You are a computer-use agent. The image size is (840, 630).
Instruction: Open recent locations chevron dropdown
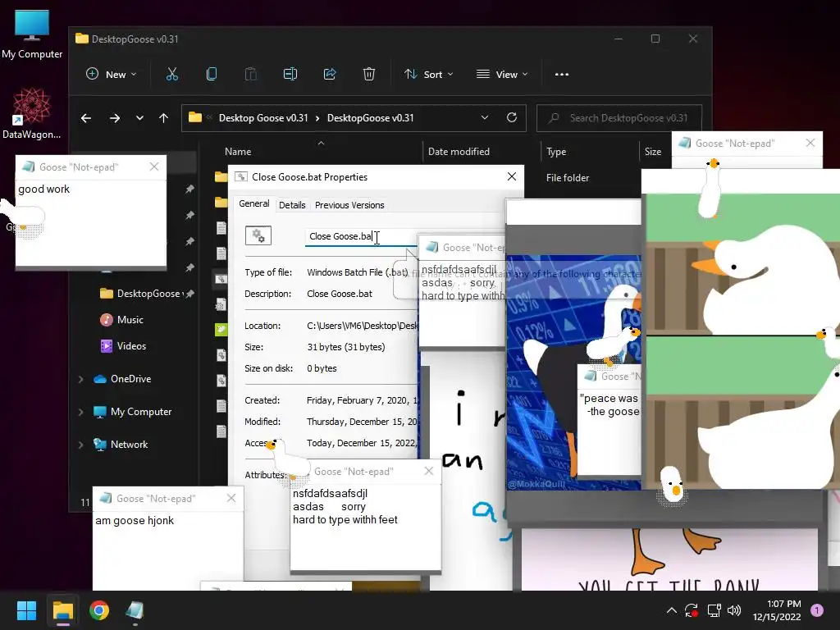click(x=139, y=118)
